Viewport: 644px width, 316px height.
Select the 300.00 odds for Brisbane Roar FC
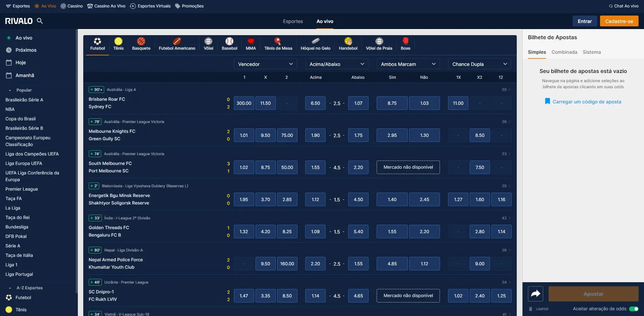pos(244,103)
